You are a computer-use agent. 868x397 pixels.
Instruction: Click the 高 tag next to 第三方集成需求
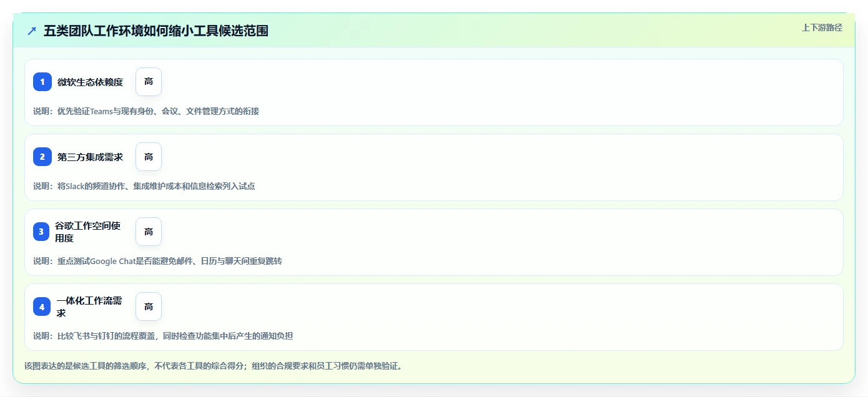click(149, 157)
